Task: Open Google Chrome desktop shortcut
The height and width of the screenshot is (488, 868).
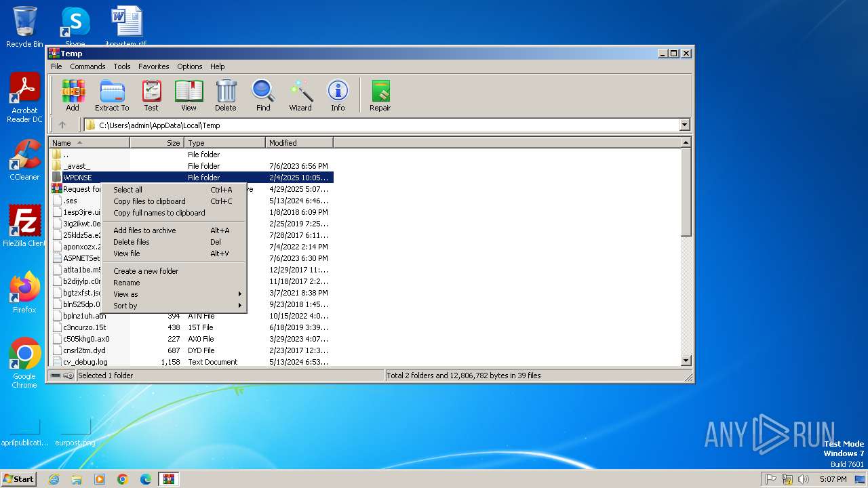Action: 24,363
